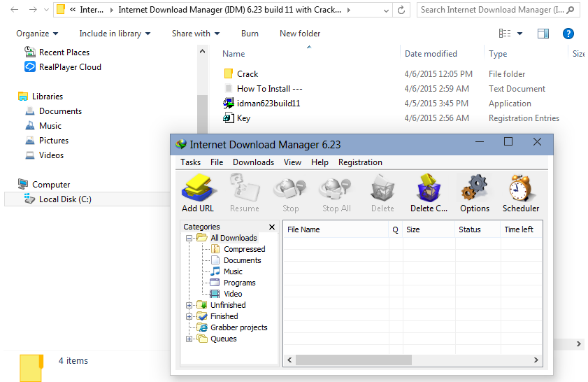
Task: Collapse the All Downloads tree node
Action: [189, 239]
